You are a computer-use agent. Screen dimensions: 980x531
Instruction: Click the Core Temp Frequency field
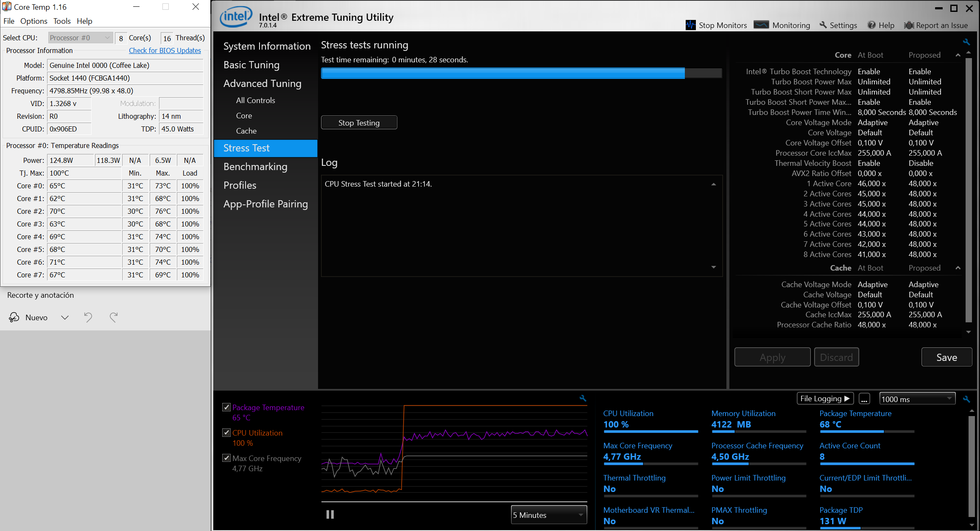125,91
